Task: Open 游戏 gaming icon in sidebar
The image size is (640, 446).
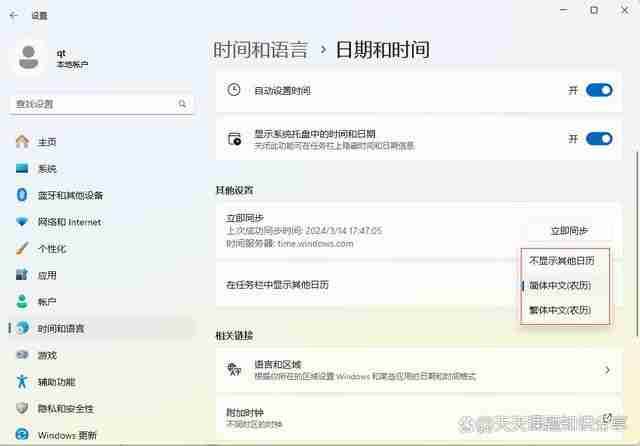Action: pos(22,355)
